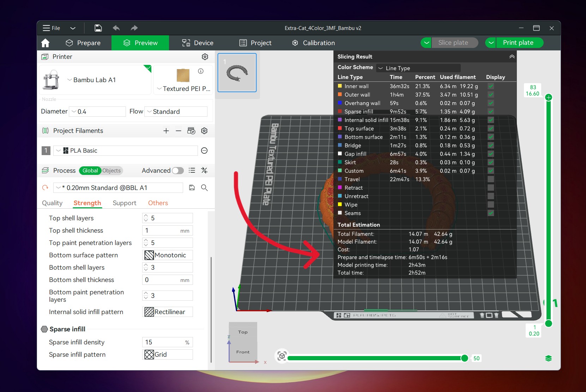Remove a filament with the minus icon
586x392 pixels.
179,131
